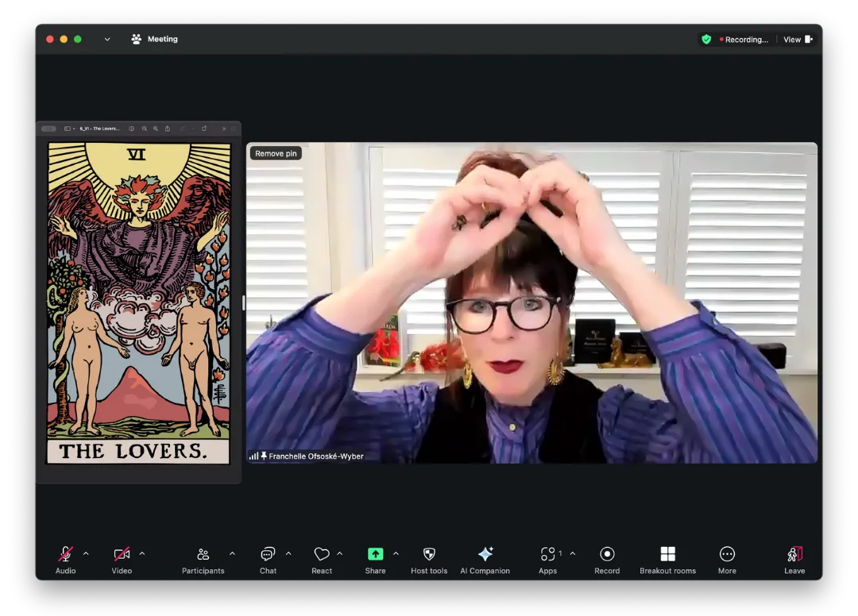
Task: Click the green encryption shield icon
Action: tap(706, 40)
